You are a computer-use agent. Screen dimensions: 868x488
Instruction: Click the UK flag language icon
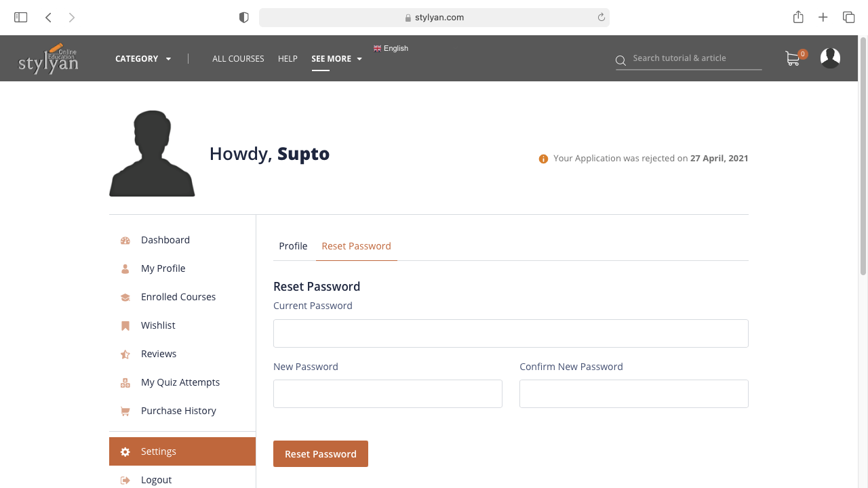[377, 49]
